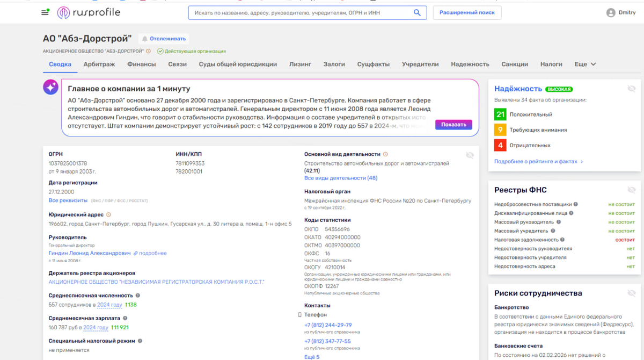Hide the Надёжность panel via crossed-eye toggle
The height and width of the screenshot is (360, 644).
point(632,89)
